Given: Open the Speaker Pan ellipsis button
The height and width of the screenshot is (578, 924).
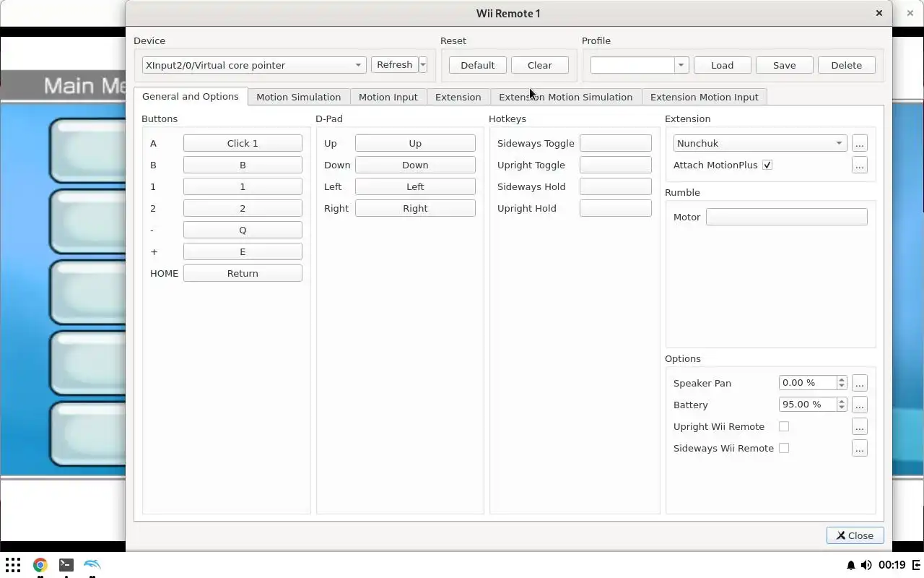Looking at the screenshot, I should coord(859,383).
